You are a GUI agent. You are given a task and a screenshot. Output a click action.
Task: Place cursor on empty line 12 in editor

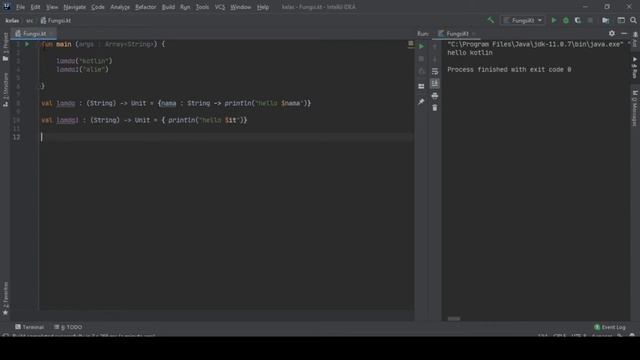227,137
